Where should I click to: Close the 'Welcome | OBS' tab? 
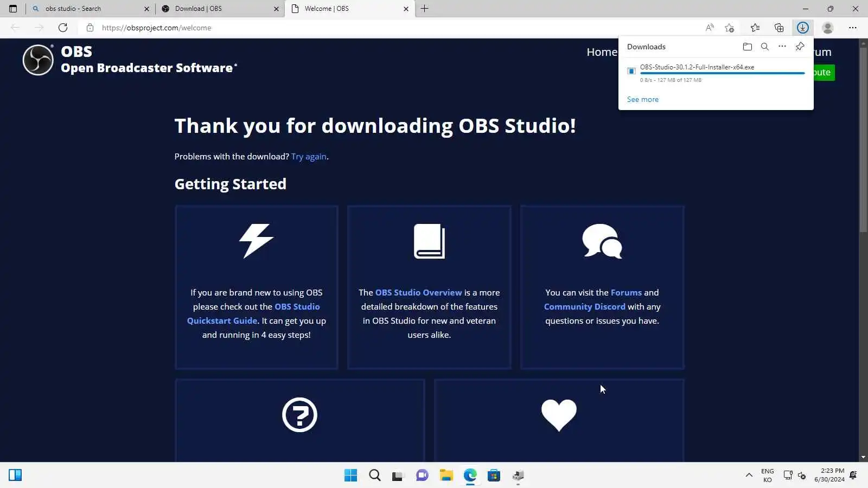point(406,9)
